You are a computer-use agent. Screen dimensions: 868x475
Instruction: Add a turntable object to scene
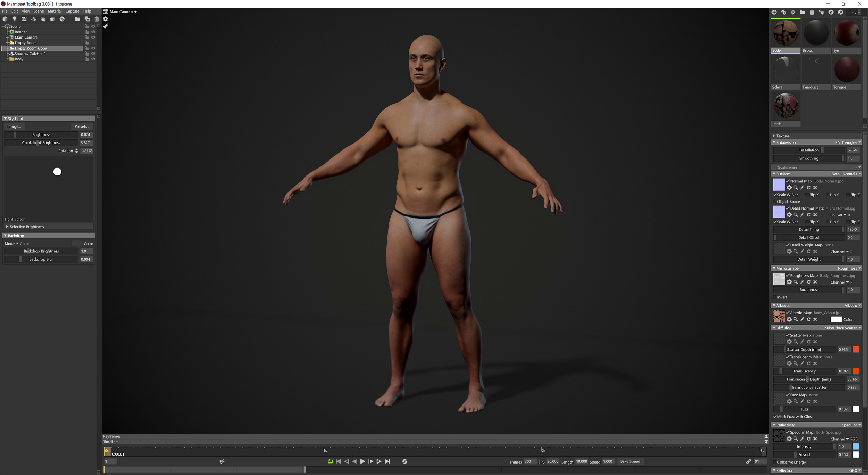[62, 19]
